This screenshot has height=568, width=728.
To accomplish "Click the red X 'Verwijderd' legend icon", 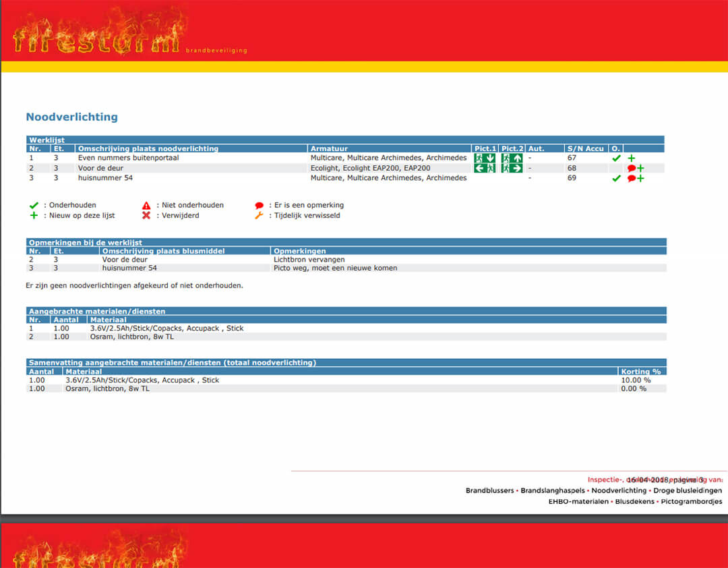I will 146,215.
